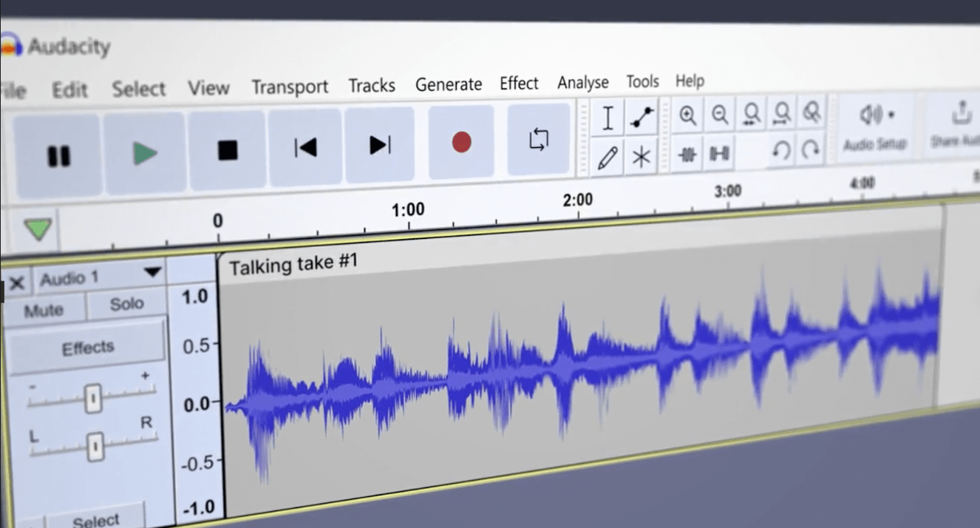Stop playback with the Stop button
Viewport: 980px width, 528px height.
click(228, 150)
